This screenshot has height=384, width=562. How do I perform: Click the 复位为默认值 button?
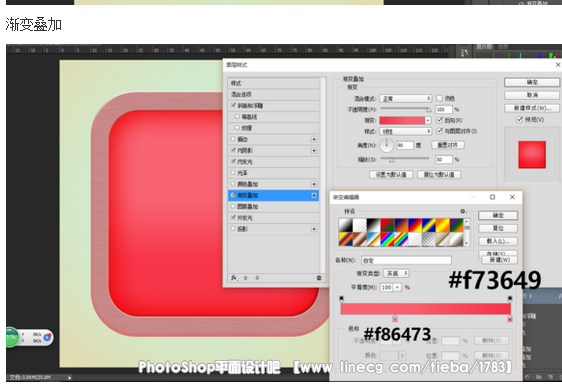pyautogui.click(x=439, y=175)
